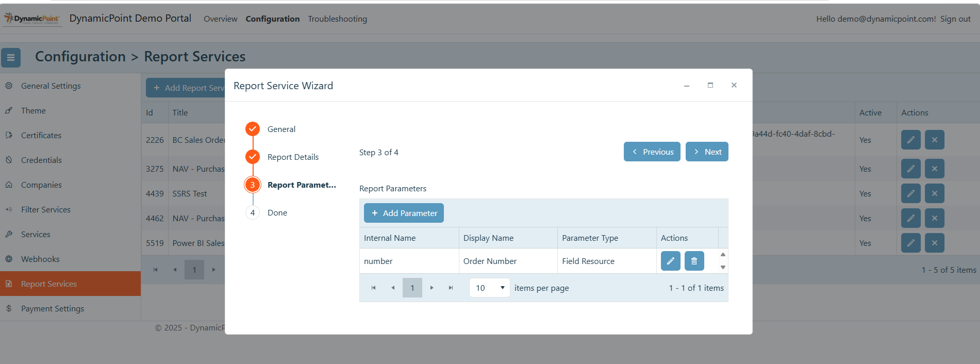Go to Report Details wizard step
The image size is (980, 364).
(x=282, y=157)
